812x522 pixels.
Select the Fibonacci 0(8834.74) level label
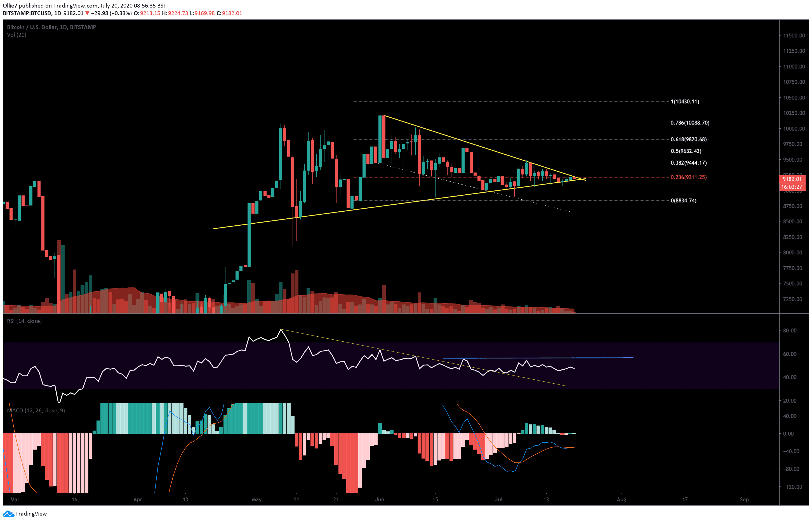pos(684,201)
